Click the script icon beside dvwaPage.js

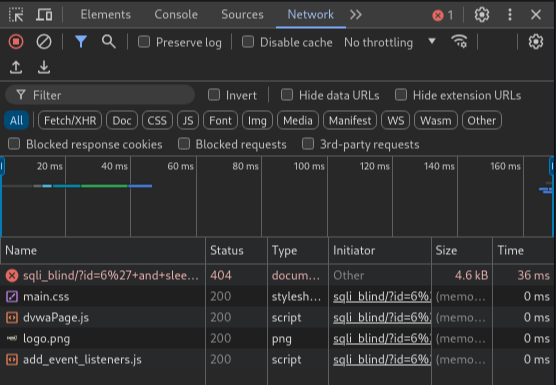(12, 318)
